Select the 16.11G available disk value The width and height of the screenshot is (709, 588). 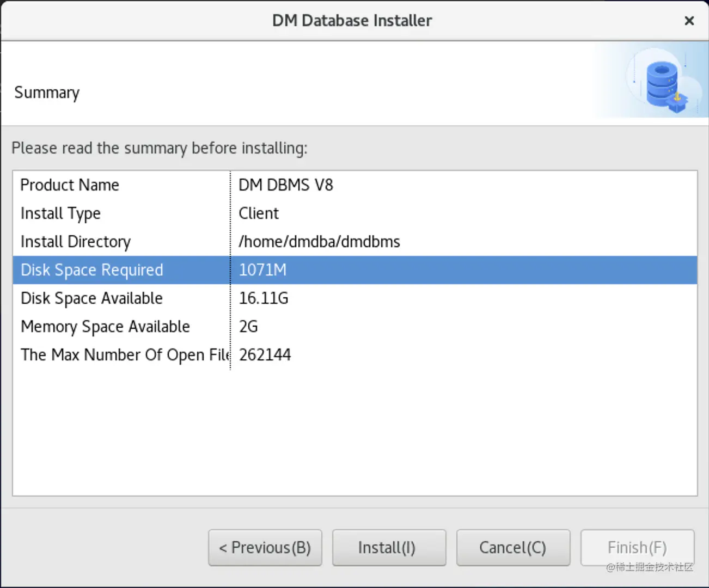tap(264, 298)
